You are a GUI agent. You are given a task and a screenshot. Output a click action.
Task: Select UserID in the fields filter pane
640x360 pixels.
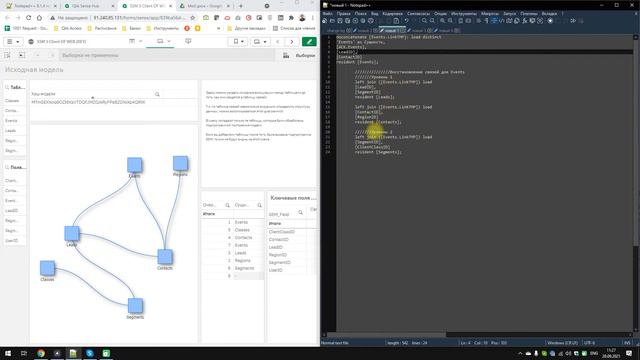tap(14, 240)
